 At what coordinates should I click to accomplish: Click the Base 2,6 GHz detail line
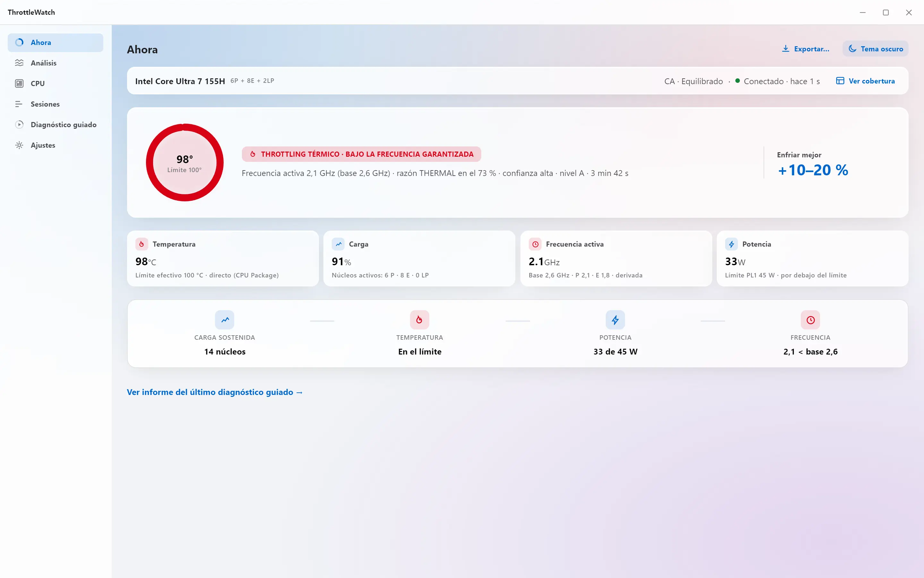point(585,275)
